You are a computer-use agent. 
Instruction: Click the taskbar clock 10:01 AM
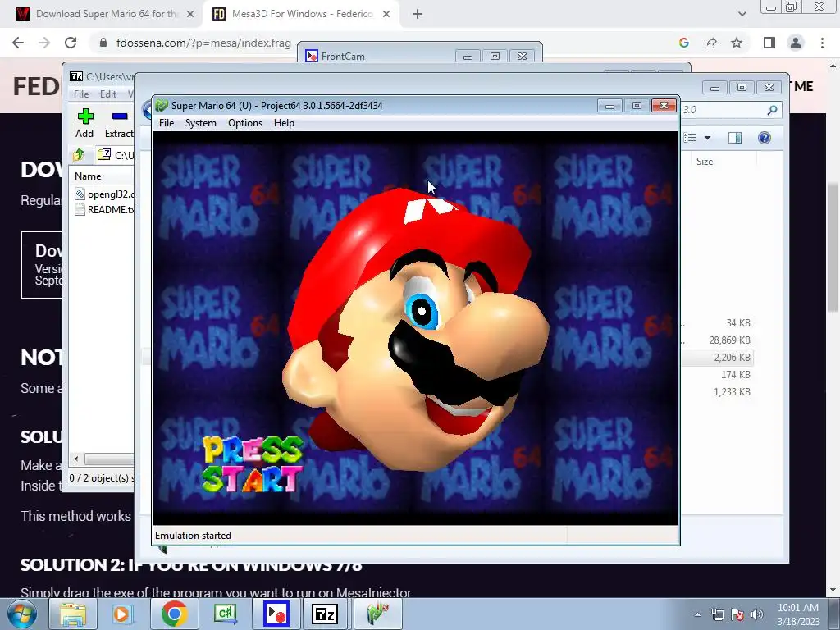(x=797, y=608)
